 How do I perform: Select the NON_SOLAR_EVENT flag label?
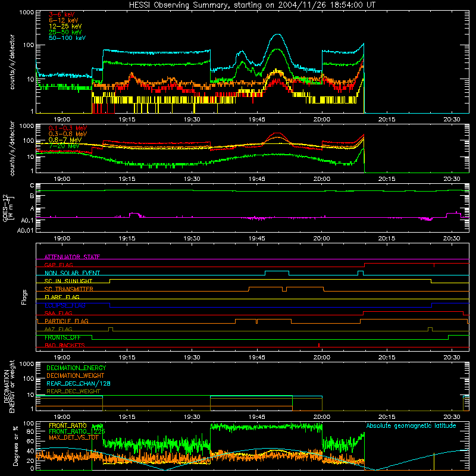coord(72,273)
